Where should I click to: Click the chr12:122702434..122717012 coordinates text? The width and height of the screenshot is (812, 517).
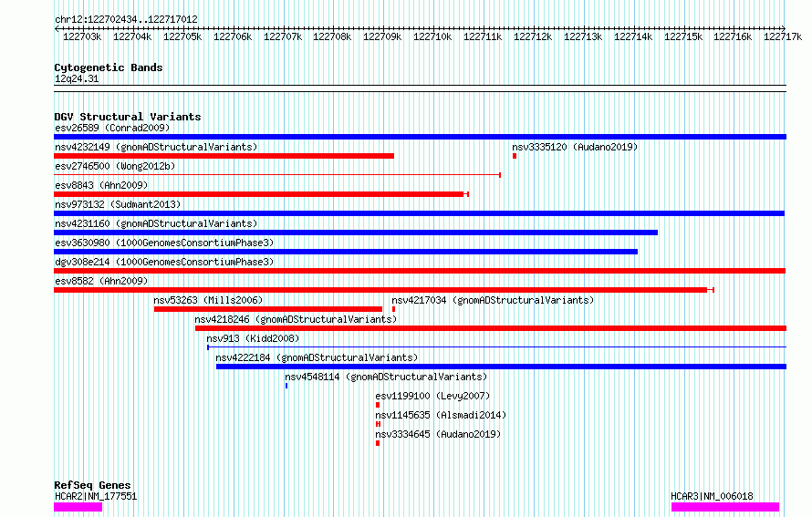click(126, 19)
